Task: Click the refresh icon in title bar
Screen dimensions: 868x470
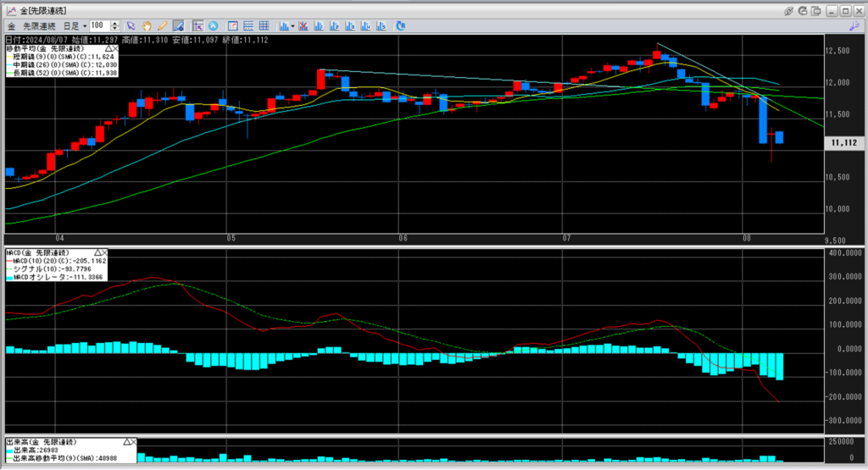Action: [802, 11]
